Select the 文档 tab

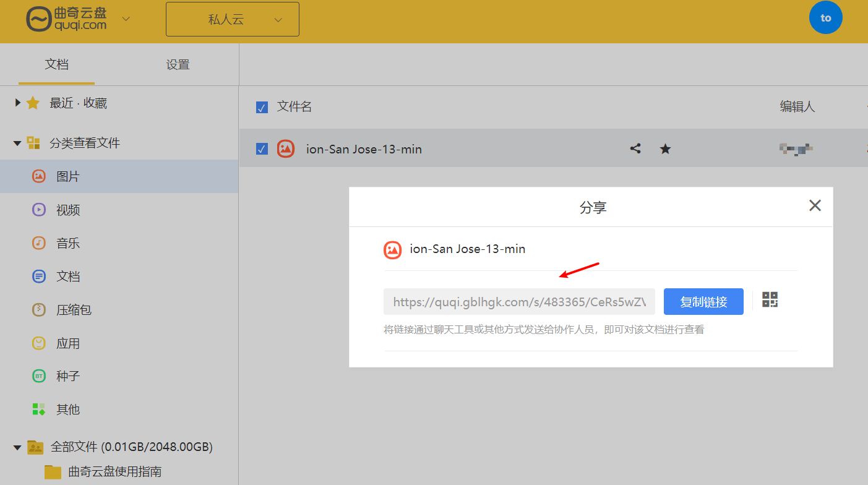tap(56, 64)
